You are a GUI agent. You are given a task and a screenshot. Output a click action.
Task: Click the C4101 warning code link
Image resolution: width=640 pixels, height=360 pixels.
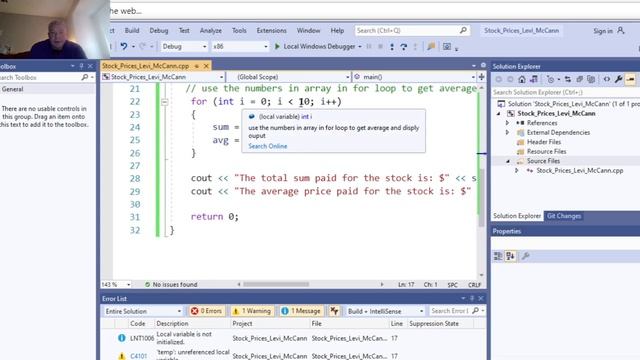[x=139, y=356]
